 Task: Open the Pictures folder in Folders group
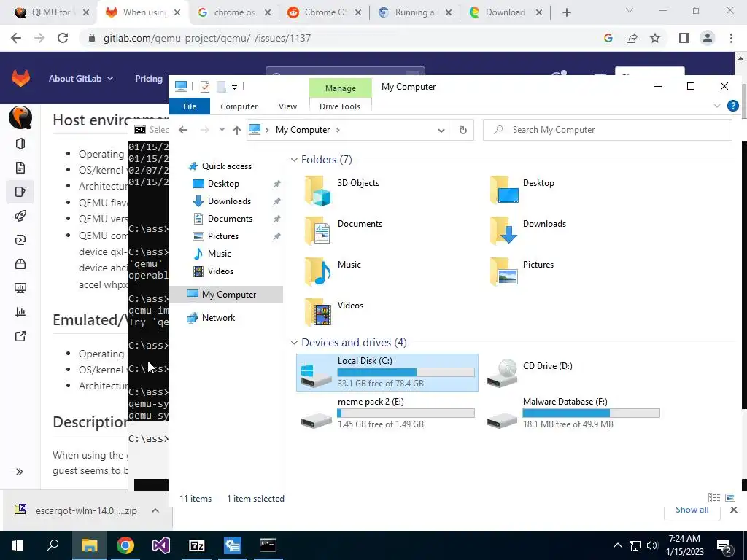coord(522,271)
